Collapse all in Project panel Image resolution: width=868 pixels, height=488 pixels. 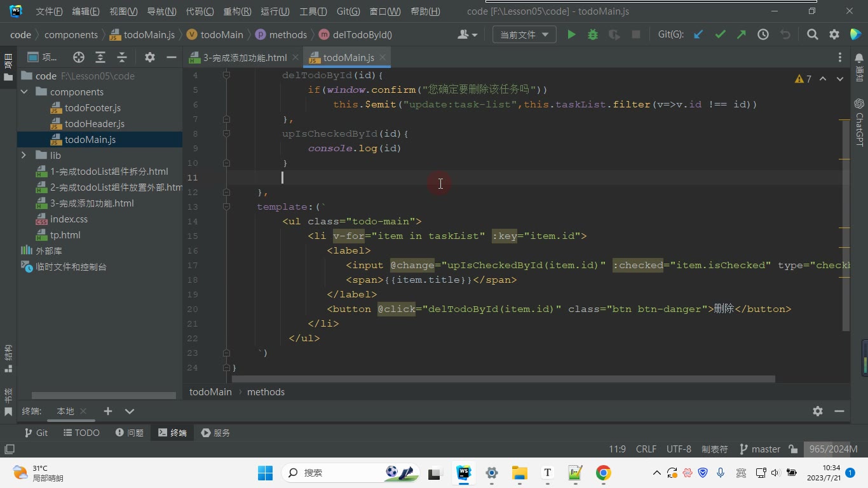(122, 57)
